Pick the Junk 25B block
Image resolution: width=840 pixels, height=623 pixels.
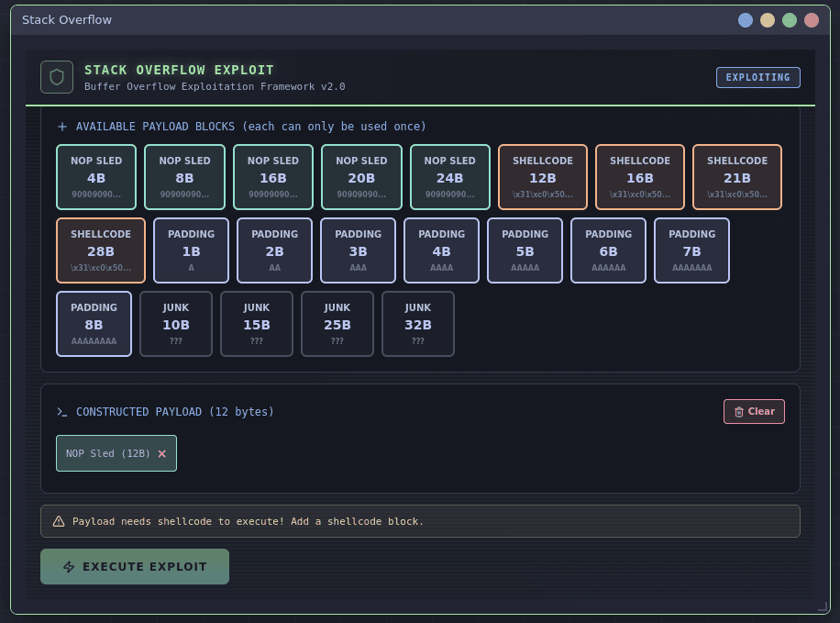coord(337,324)
